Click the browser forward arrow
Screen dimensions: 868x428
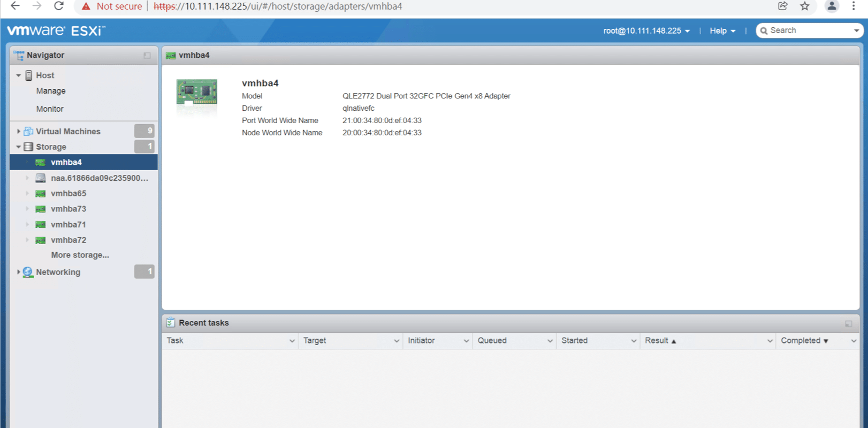(37, 6)
